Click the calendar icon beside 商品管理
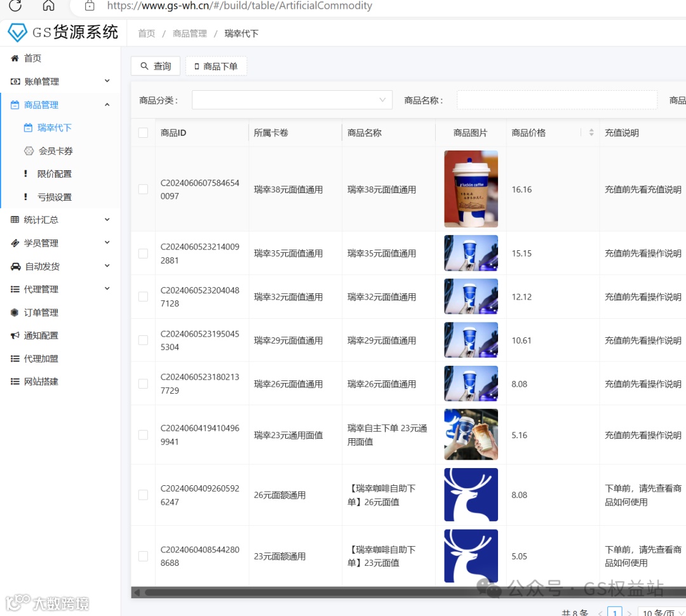686x616 pixels. tap(15, 105)
